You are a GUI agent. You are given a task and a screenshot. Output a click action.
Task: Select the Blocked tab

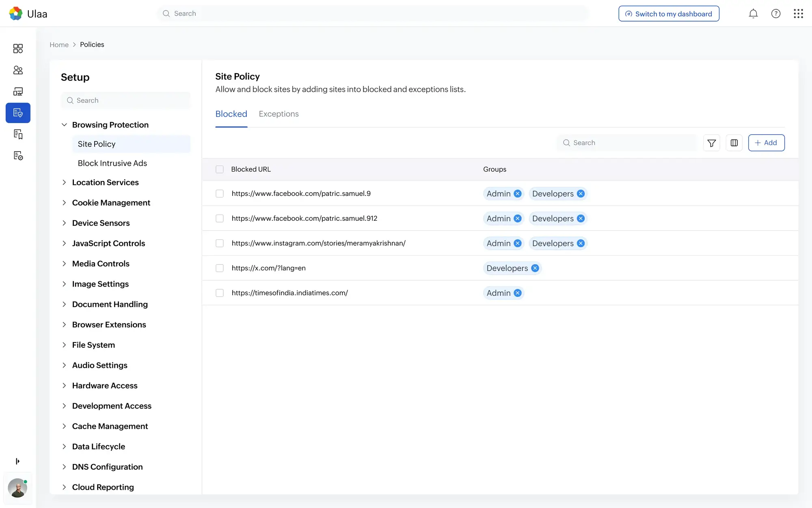tap(231, 114)
